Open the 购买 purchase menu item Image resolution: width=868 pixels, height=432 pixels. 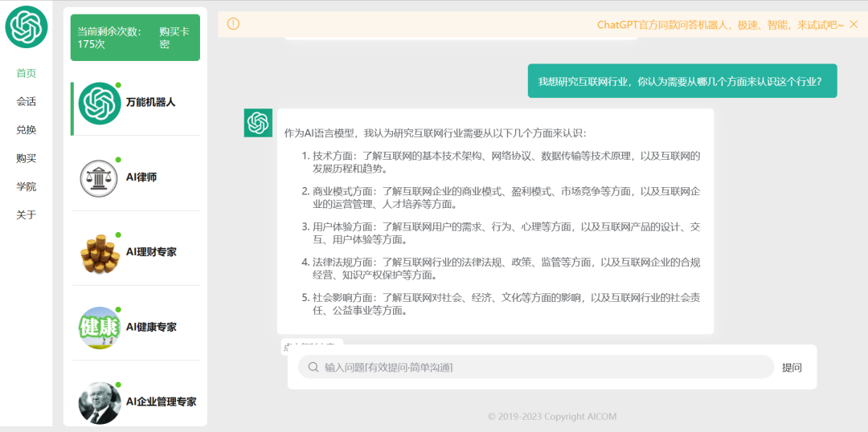(26, 158)
